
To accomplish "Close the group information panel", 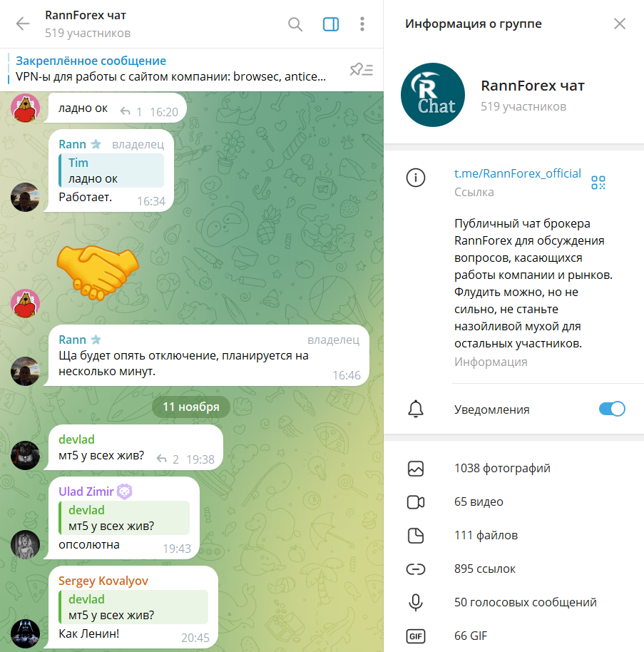I will [620, 24].
